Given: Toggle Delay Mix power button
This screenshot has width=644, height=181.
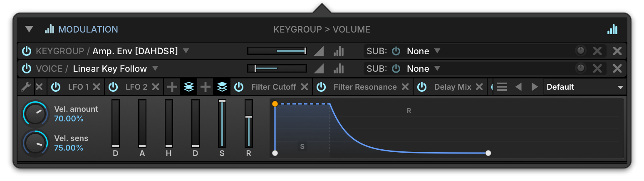Looking at the screenshot, I should pos(422,87).
